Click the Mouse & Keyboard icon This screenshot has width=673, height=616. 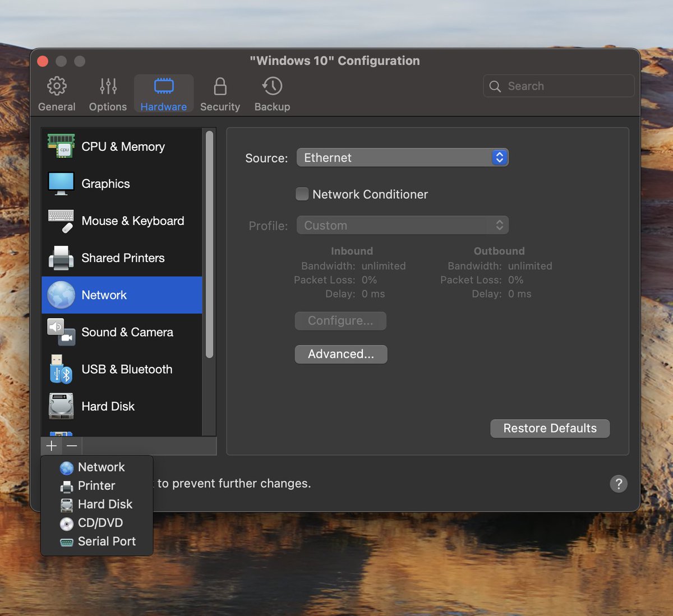click(x=61, y=220)
